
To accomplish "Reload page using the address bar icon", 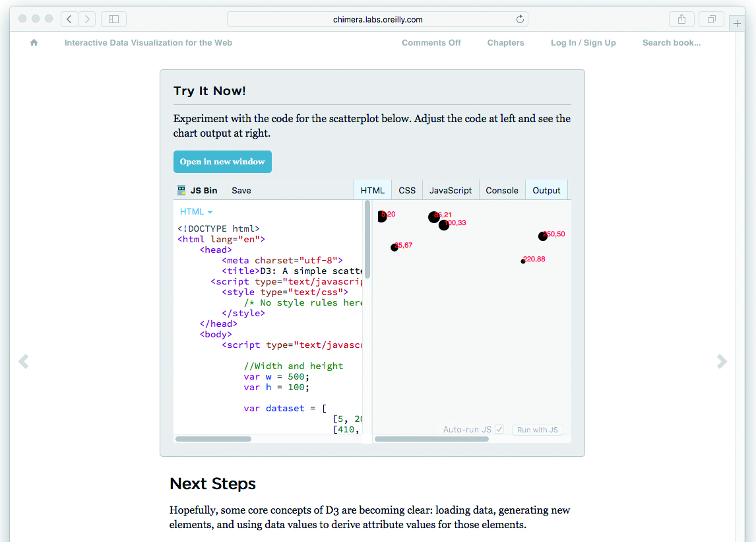I will pyautogui.click(x=520, y=19).
